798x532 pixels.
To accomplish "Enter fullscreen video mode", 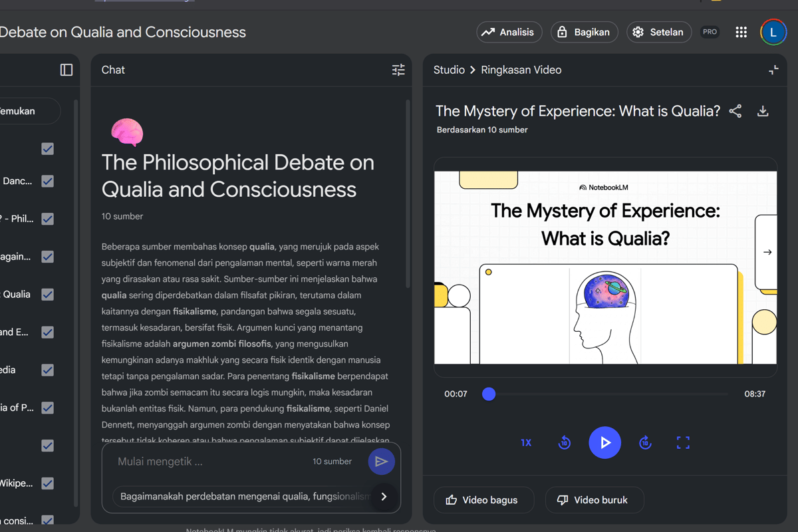I will click(x=683, y=442).
